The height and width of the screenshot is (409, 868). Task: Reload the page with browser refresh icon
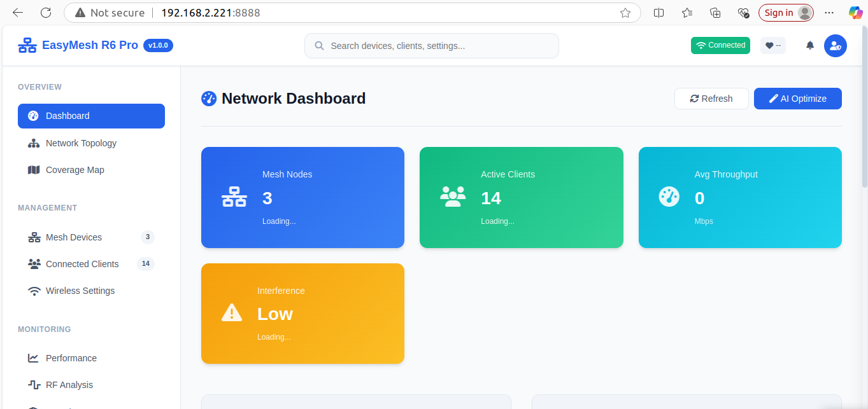[46, 13]
